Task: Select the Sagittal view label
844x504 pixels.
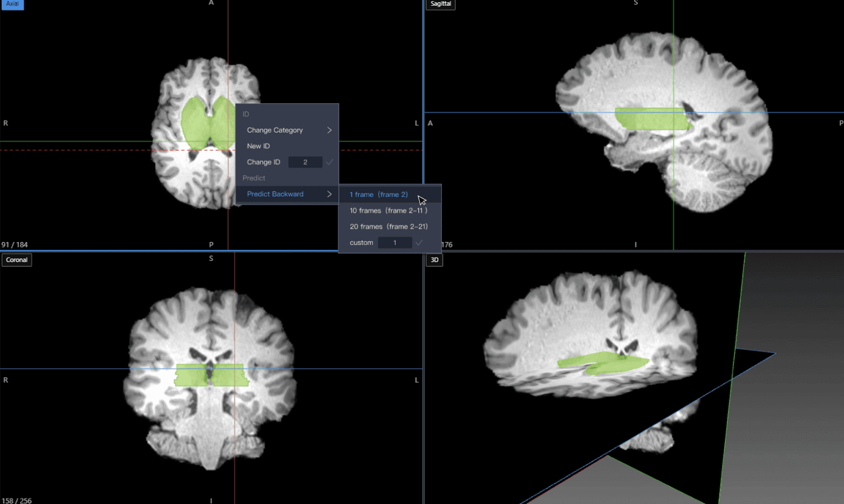Action: click(x=441, y=4)
